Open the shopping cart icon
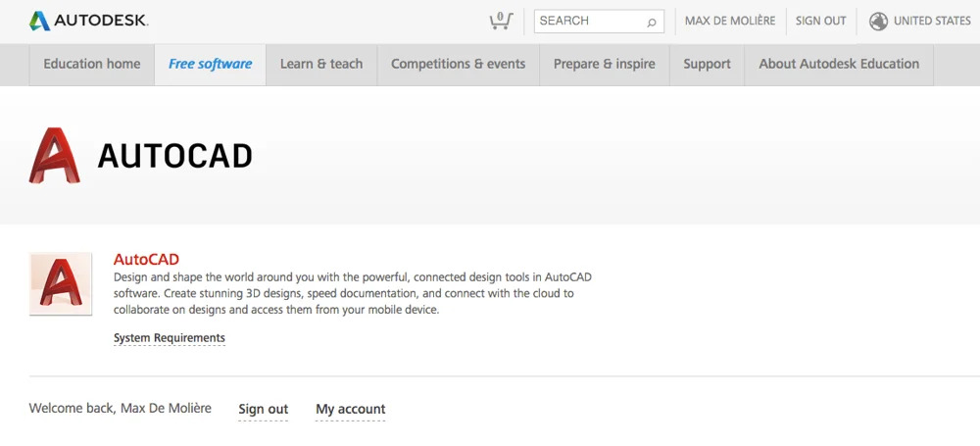 pyautogui.click(x=501, y=21)
